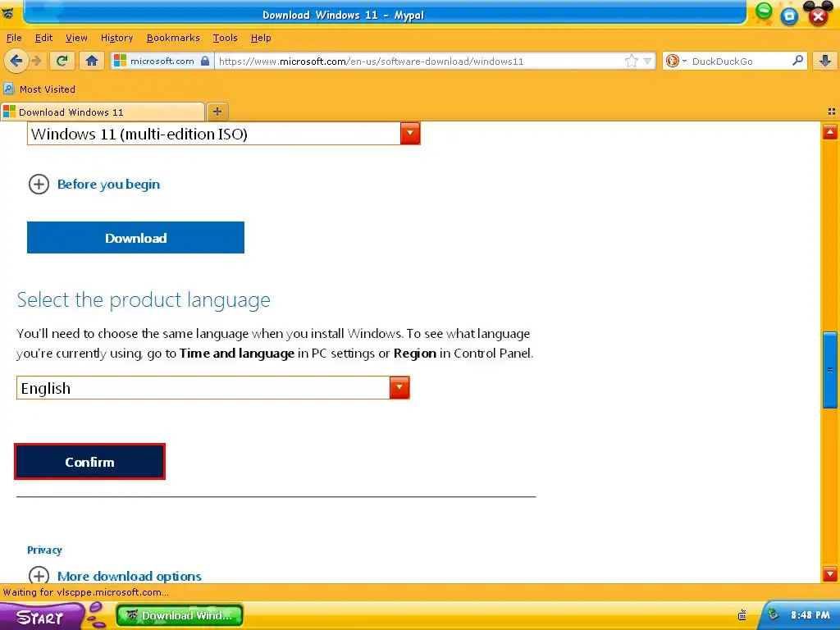This screenshot has height=630, width=840.
Task: Open the Edit menu
Action: [x=44, y=38]
